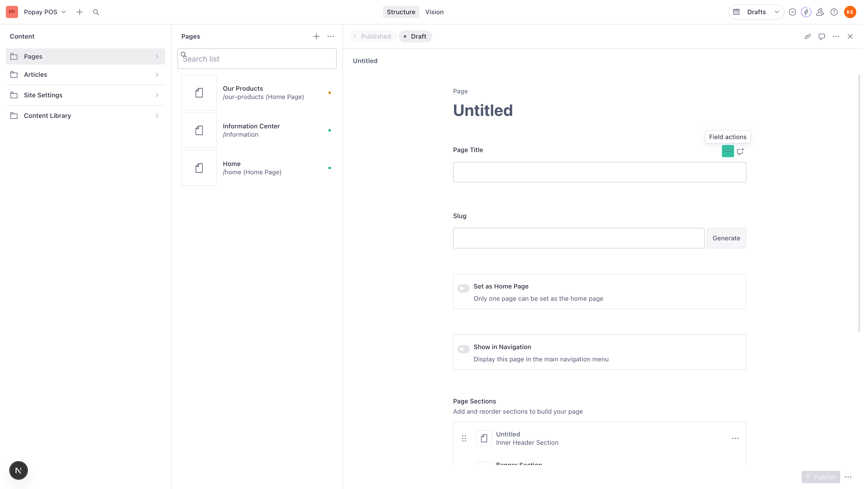Screen dimensions: 868x489
Task: Switch to the Structure tab
Action: coord(401,12)
